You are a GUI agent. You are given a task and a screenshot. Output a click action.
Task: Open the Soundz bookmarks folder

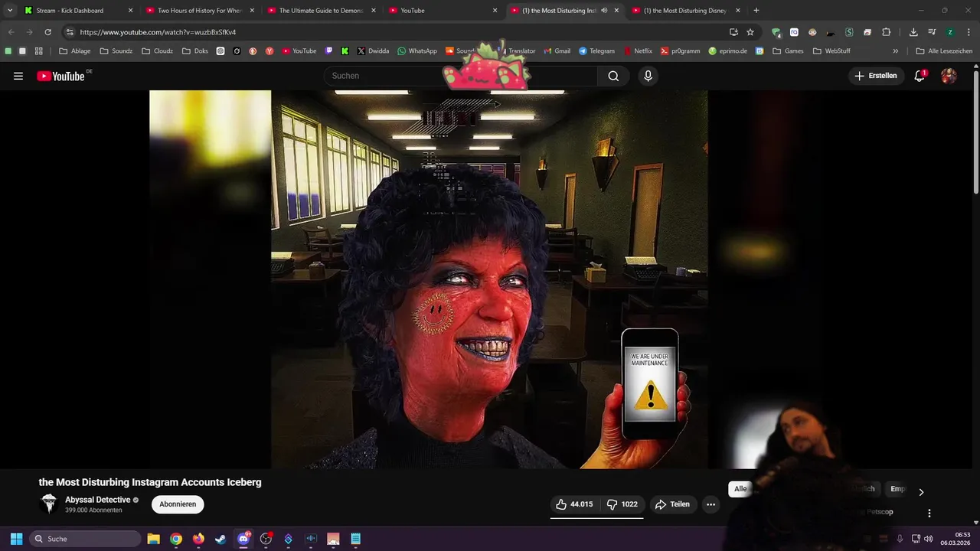(x=116, y=51)
